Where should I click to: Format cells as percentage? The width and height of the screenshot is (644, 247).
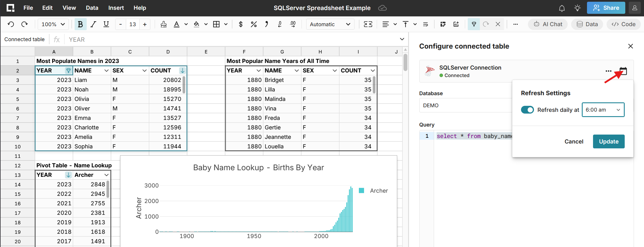253,24
